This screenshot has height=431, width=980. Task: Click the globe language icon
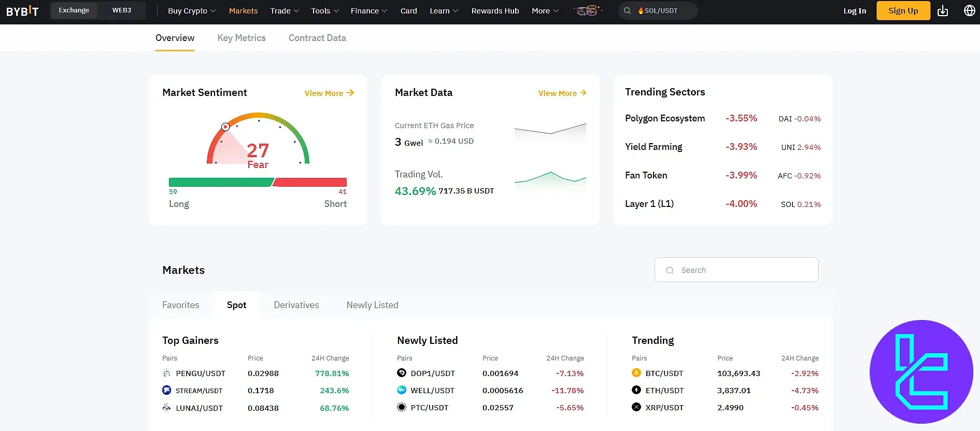tap(969, 11)
